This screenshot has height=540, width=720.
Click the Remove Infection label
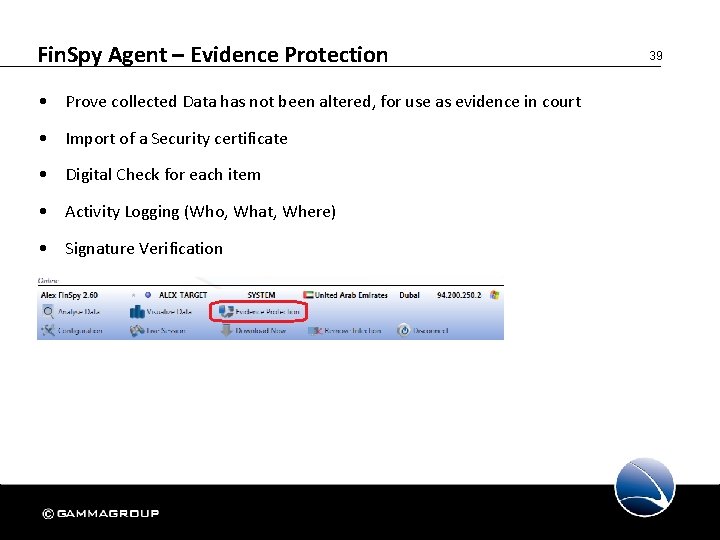[x=352, y=331]
